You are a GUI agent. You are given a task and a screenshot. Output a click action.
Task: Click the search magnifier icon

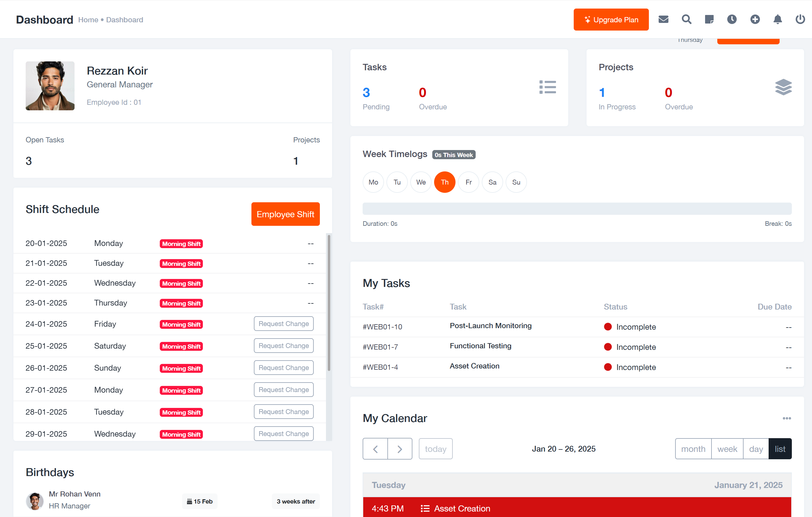click(x=686, y=20)
